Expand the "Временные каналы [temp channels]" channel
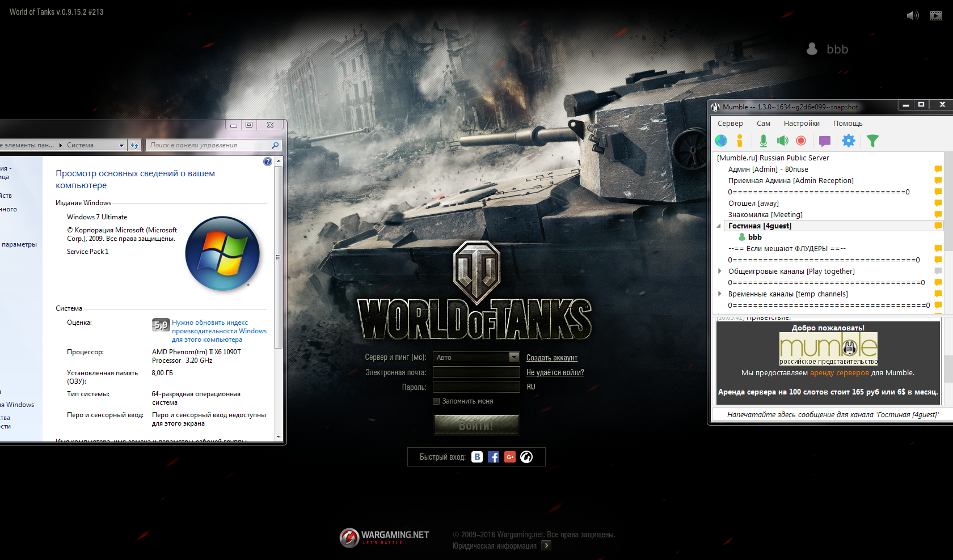The image size is (953, 560). point(720,294)
